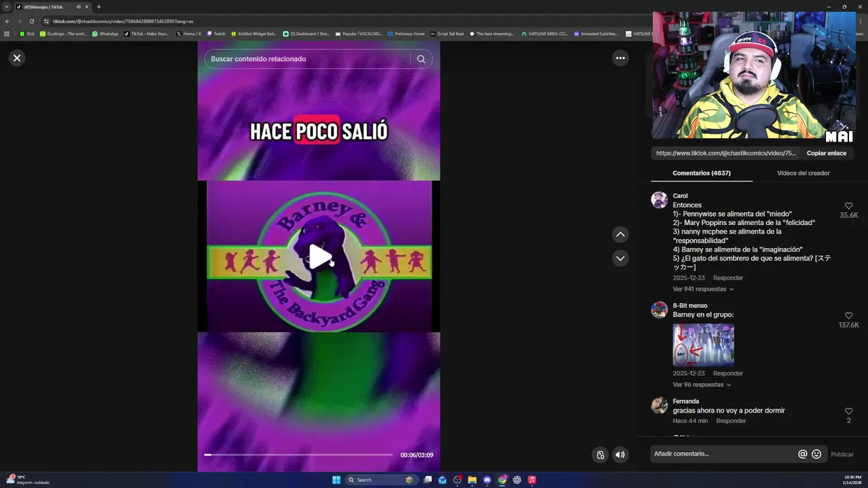The image size is (868, 488).
Task: Open the Kick bookmark
Action: [27, 33]
